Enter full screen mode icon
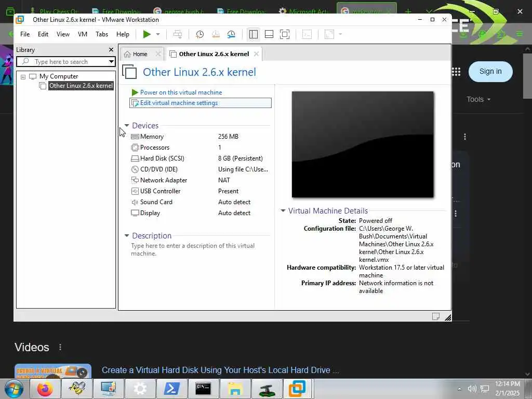532x399 pixels. click(285, 34)
